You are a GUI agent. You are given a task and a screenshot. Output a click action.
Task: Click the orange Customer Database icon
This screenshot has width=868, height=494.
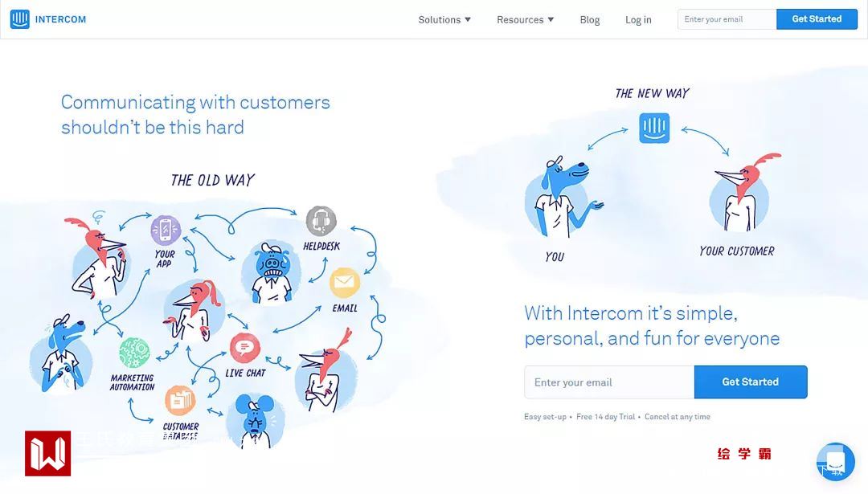point(180,401)
